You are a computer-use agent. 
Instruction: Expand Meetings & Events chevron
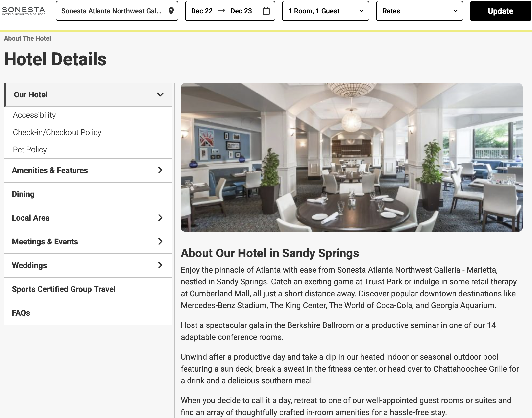(x=160, y=241)
